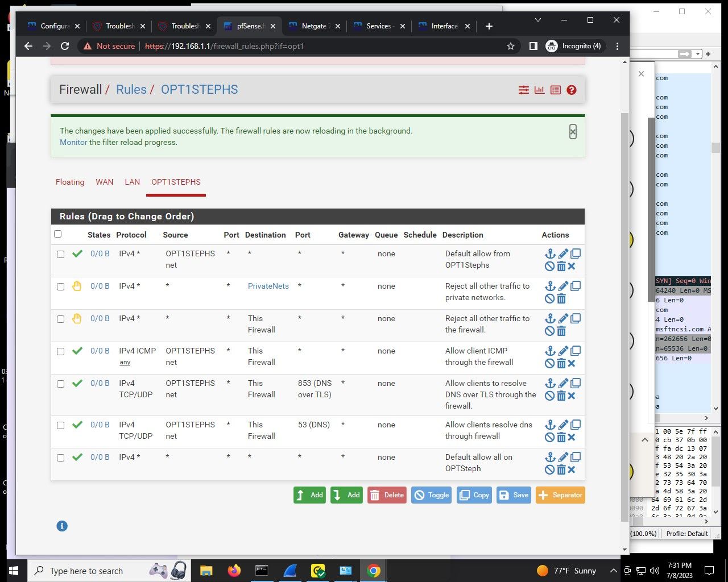Image resolution: width=728 pixels, height=582 pixels.
Task: Delete the Allow client ICMP rule
Action: [x=561, y=364]
